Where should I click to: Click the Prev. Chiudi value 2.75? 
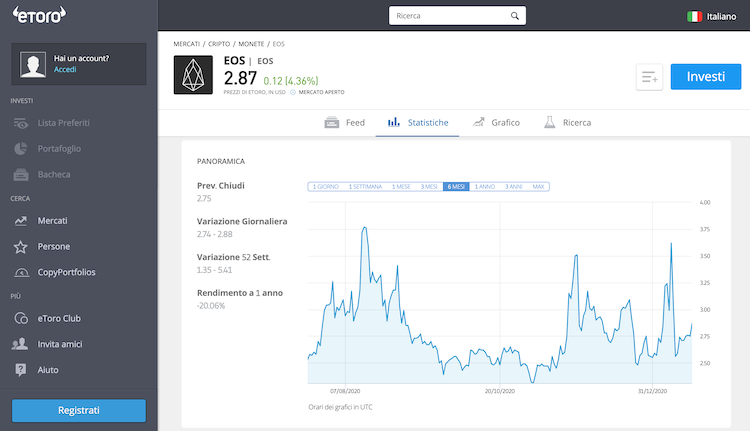[204, 199]
